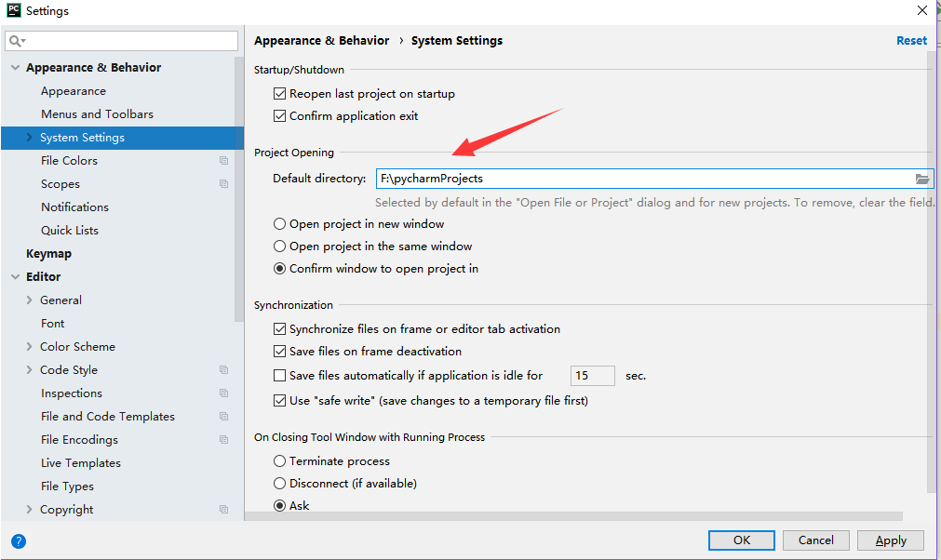This screenshot has height=560, width=941.
Task: Uncheck Reopen last project on startup
Action: 279,94
